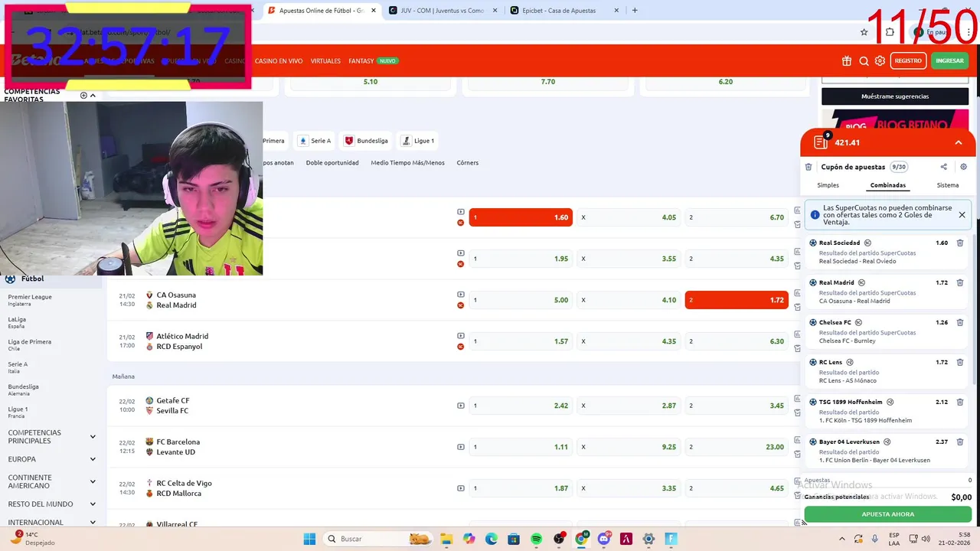Filter by Ligue 1 league chip
Viewport: 980px width, 551px height.
click(x=418, y=141)
